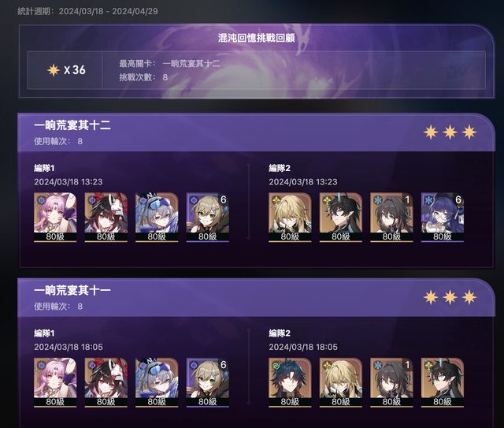This screenshot has width=504, height=428.
Task: Open the silver-haired goggles character in stage 12 team 1
Action: coord(157,218)
